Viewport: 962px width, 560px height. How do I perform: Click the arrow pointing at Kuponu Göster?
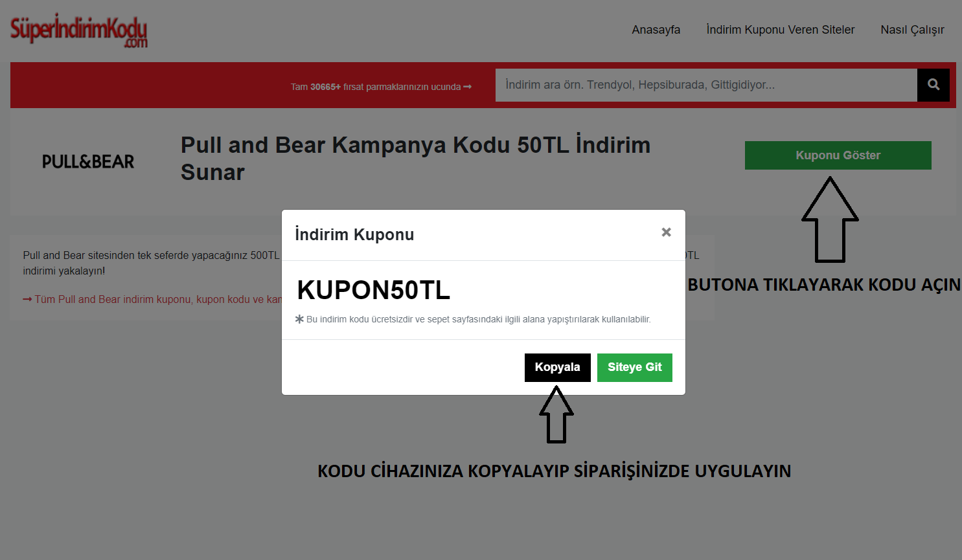830,220
